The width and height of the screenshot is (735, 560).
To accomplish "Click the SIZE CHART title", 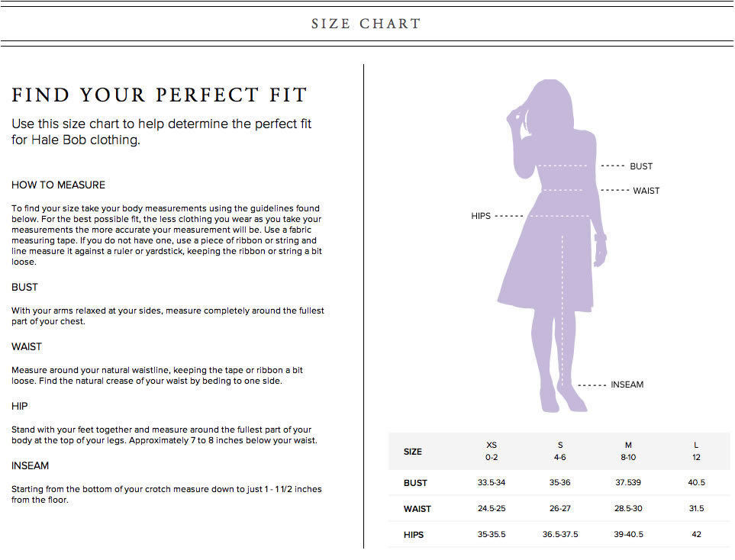I will click(x=366, y=24).
